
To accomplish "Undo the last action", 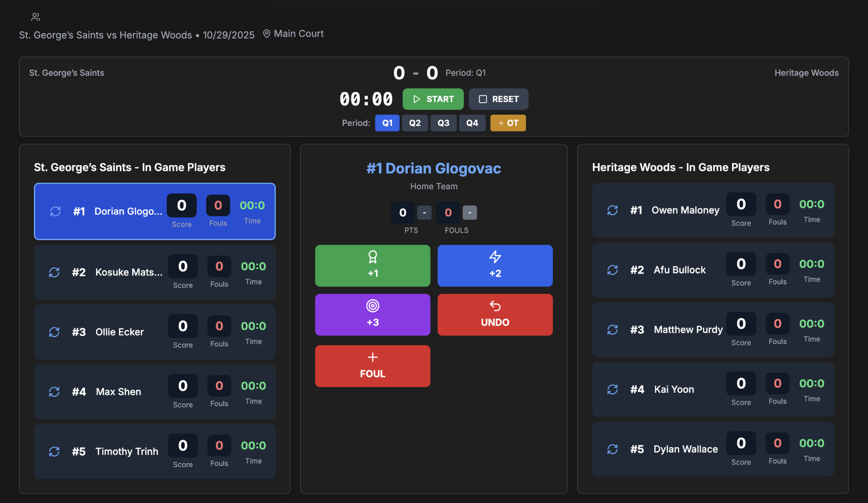I will coord(495,314).
